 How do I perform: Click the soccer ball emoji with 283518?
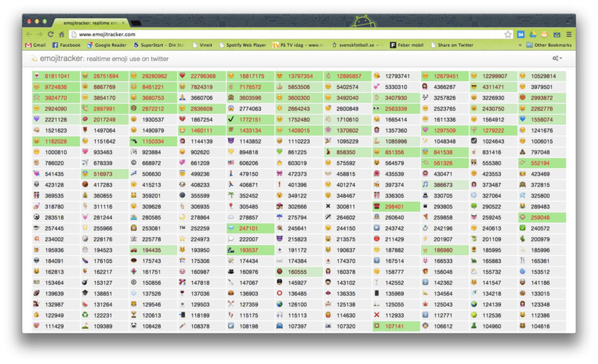point(36,217)
